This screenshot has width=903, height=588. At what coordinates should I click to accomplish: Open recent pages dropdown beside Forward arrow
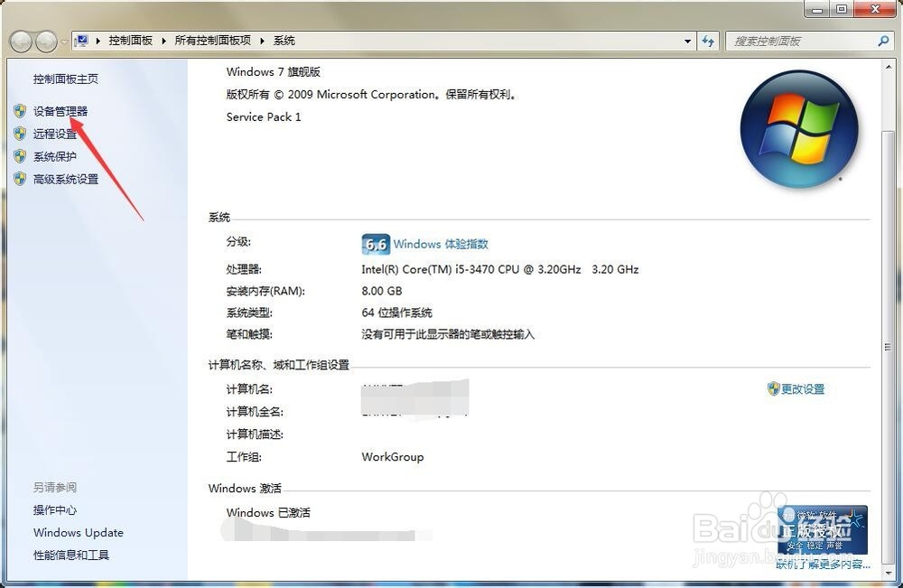click(x=64, y=42)
